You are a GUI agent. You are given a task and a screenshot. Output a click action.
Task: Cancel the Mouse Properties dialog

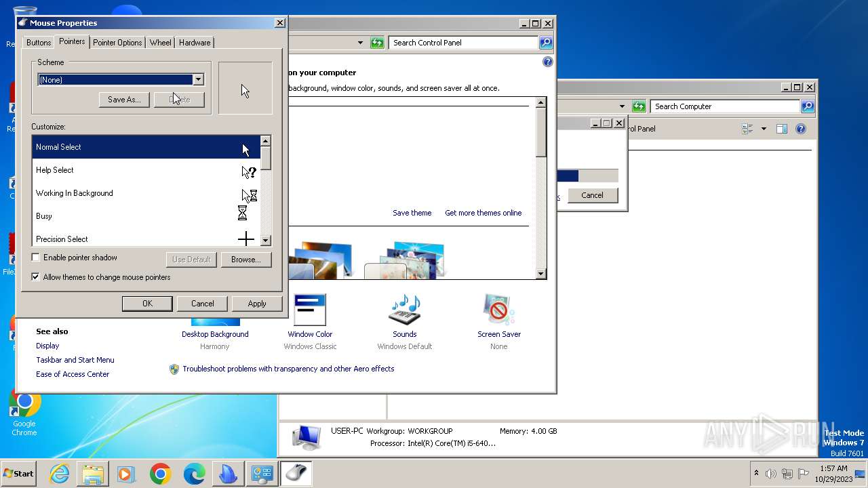coord(202,304)
